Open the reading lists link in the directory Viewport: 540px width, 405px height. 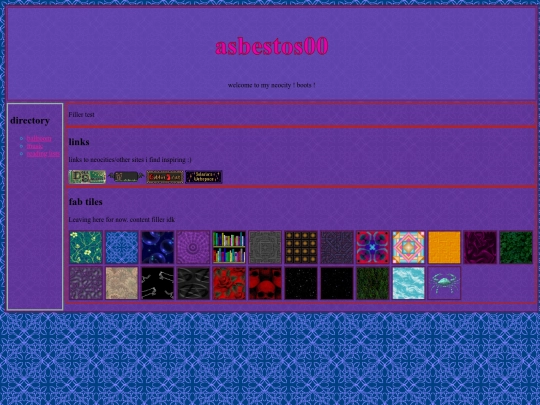43,154
